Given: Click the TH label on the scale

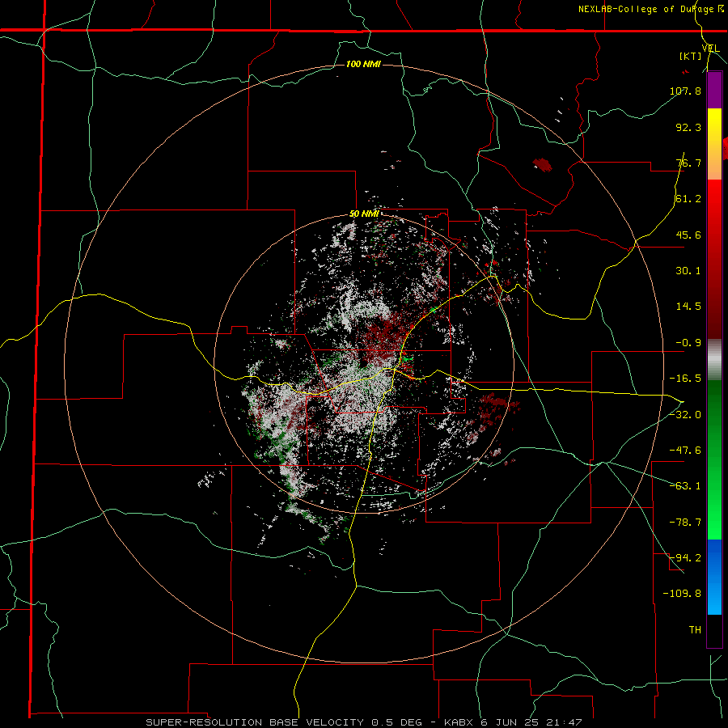Looking at the screenshot, I should (695, 630).
